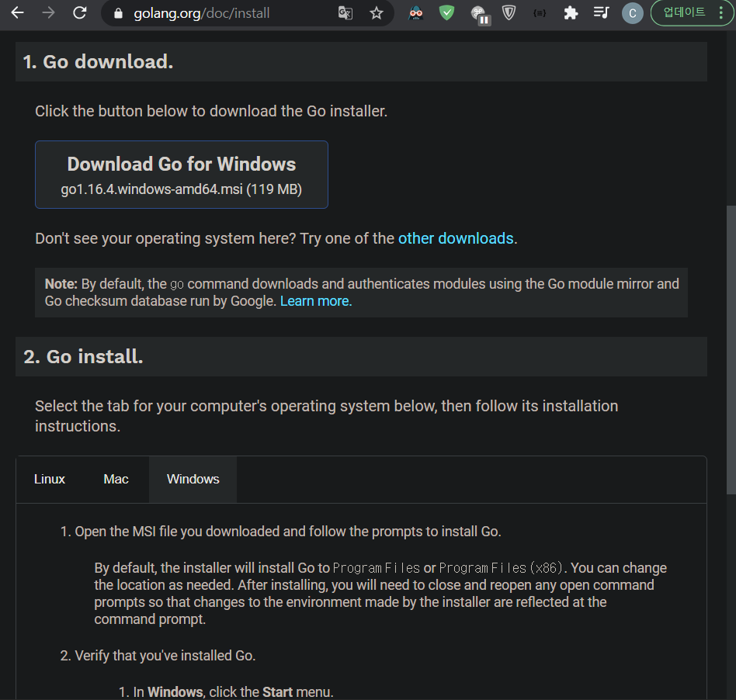Open Chrome three-dot menu
Image resolution: width=736 pixels, height=700 pixels.
[721, 12]
